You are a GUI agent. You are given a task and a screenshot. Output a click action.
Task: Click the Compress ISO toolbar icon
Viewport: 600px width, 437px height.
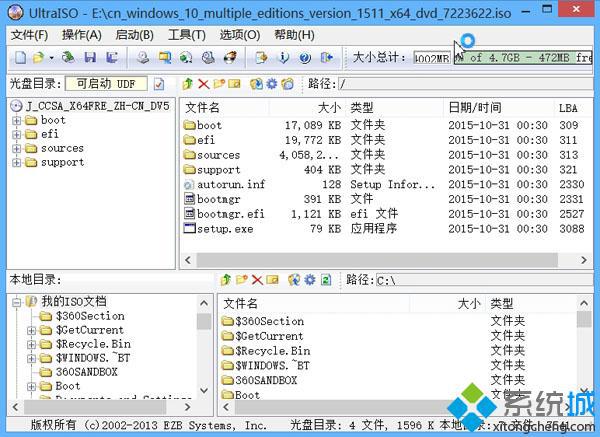(x=208, y=58)
